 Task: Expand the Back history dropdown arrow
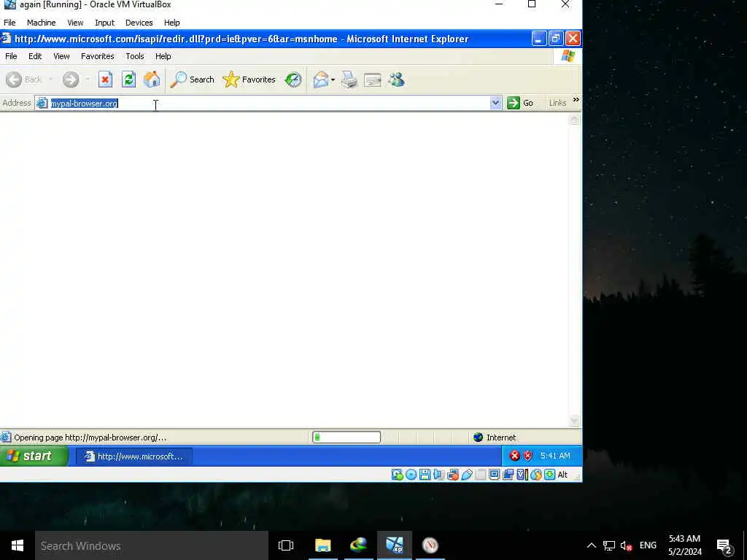click(50, 79)
